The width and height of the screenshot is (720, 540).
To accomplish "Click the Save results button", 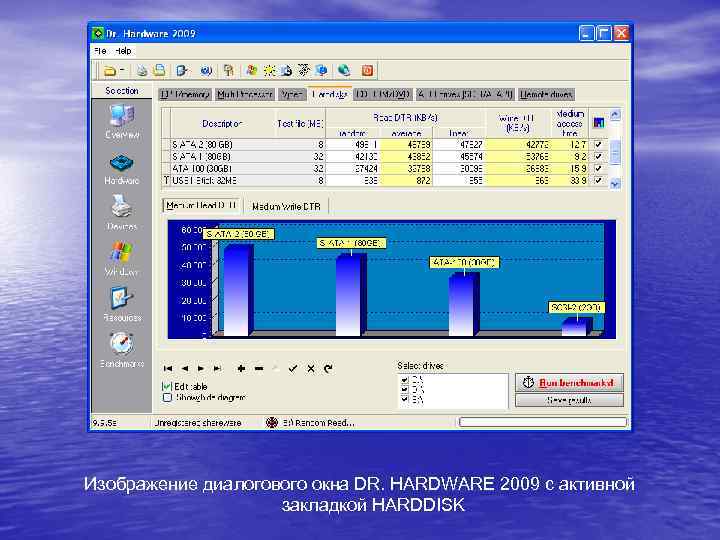I will [569, 400].
